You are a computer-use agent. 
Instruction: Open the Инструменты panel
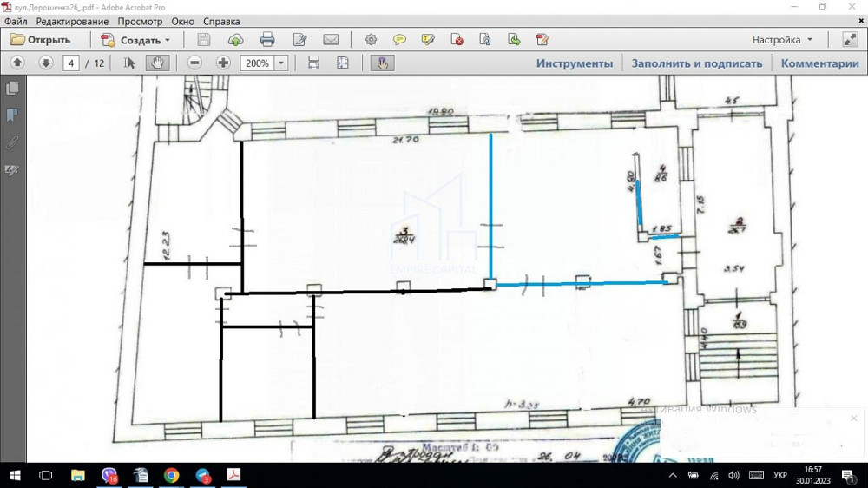(x=574, y=63)
